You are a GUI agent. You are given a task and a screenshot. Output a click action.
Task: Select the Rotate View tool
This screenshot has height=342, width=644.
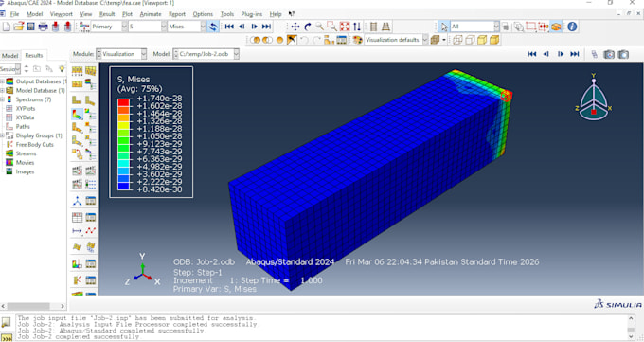pos(308,27)
